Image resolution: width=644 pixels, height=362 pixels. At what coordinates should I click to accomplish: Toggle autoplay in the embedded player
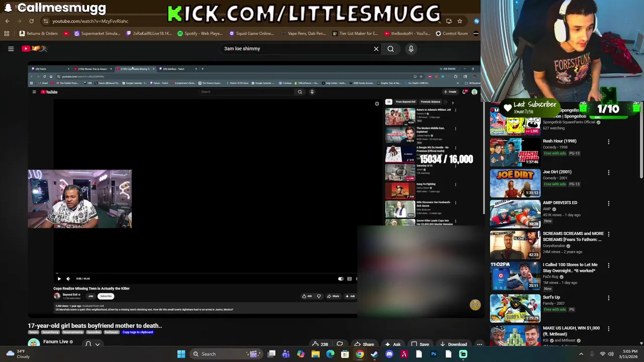(x=341, y=279)
